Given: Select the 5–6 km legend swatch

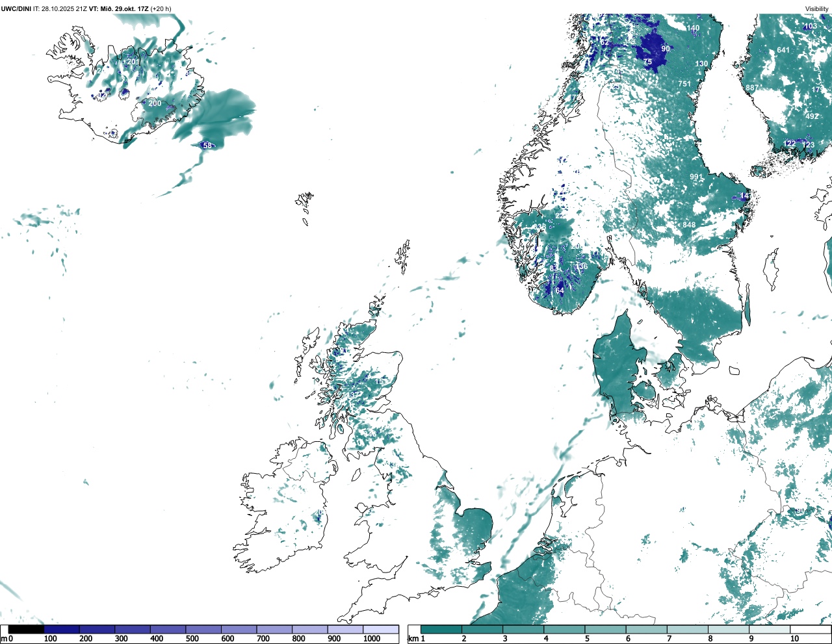Looking at the screenshot, I should click(605, 629).
